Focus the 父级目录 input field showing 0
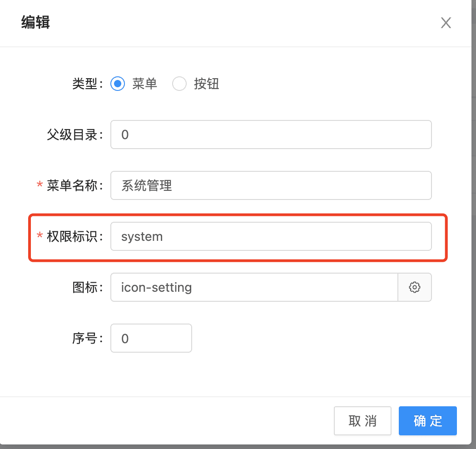 click(x=271, y=135)
